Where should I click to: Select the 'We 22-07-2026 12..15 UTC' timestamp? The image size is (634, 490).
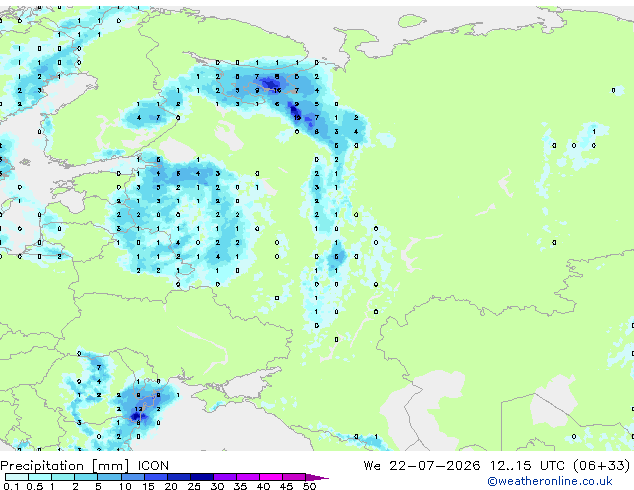point(464,466)
